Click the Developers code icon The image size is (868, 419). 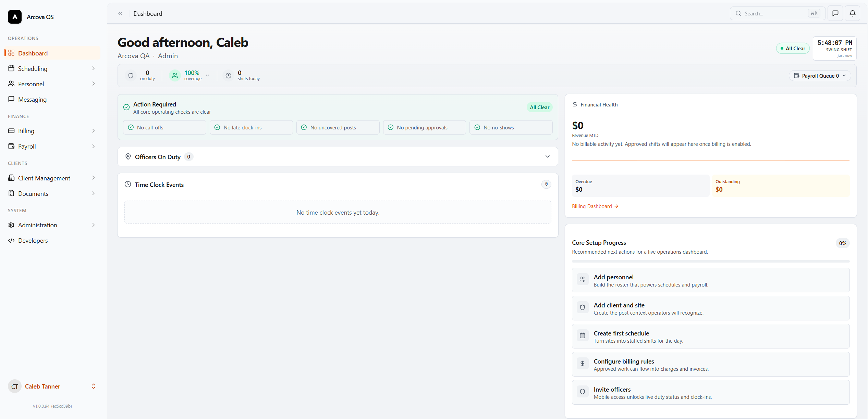point(11,240)
